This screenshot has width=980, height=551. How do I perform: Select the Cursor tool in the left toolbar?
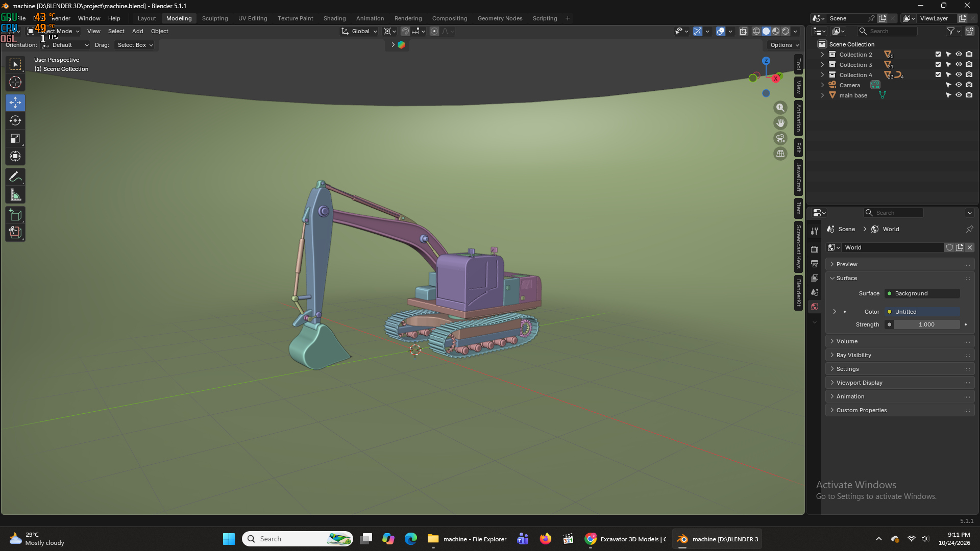click(x=15, y=82)
